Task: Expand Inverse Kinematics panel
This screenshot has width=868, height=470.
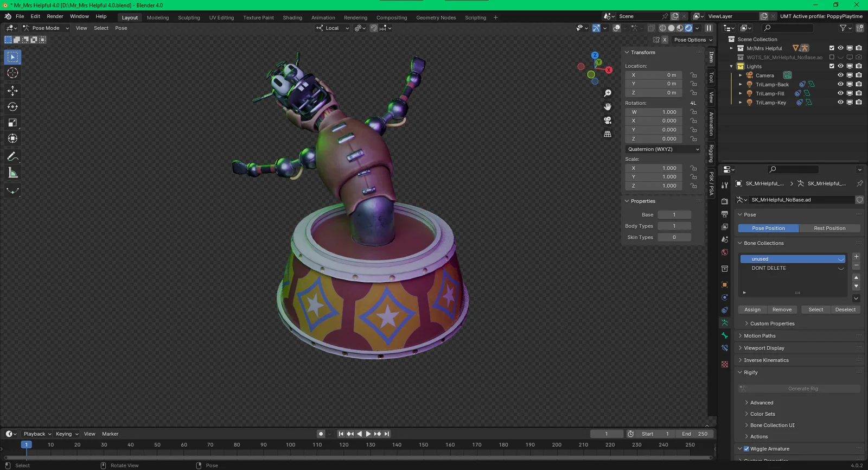Action: coord(766,360)
